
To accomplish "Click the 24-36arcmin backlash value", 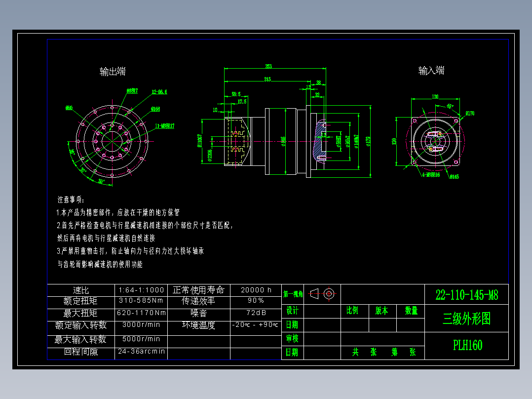I will (141, 351).
